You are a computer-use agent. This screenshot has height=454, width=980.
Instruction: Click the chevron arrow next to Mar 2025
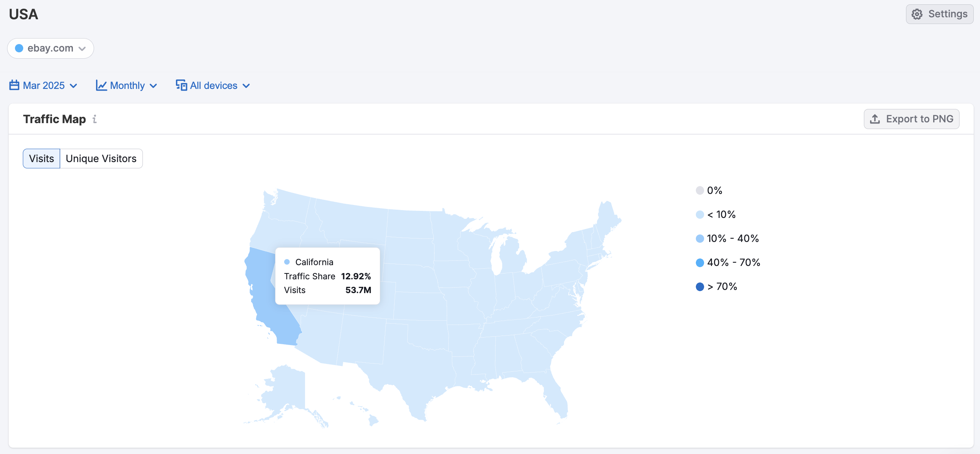[73, 86]
